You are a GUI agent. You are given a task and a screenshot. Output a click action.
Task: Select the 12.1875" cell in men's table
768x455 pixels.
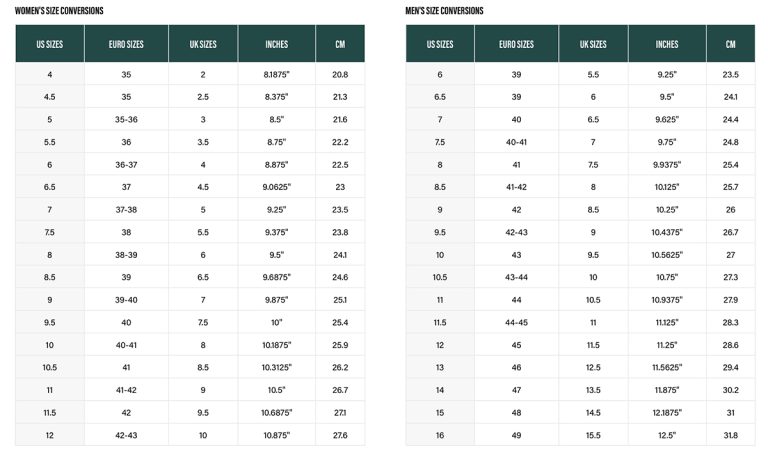pos(667,413)
